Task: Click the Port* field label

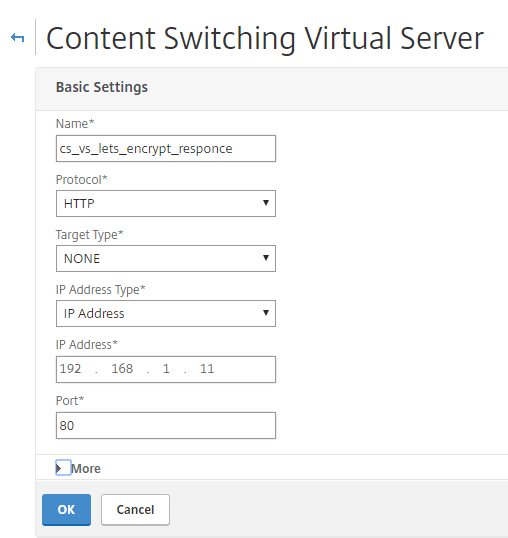Action: (70, 400)
